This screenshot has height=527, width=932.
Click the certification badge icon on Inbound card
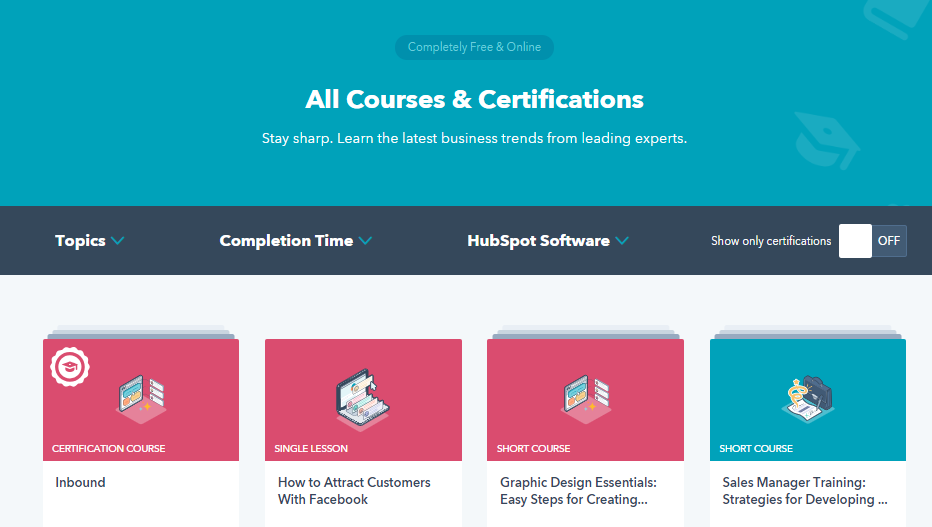point(70,368)
